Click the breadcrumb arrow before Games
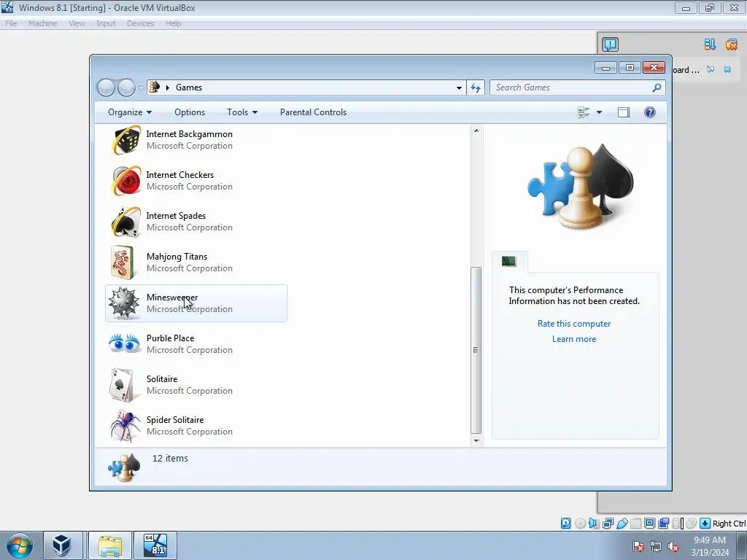Image resolution: width=747 pixels, height=560 pixels. pyautogui.click(x=167, y=87)
